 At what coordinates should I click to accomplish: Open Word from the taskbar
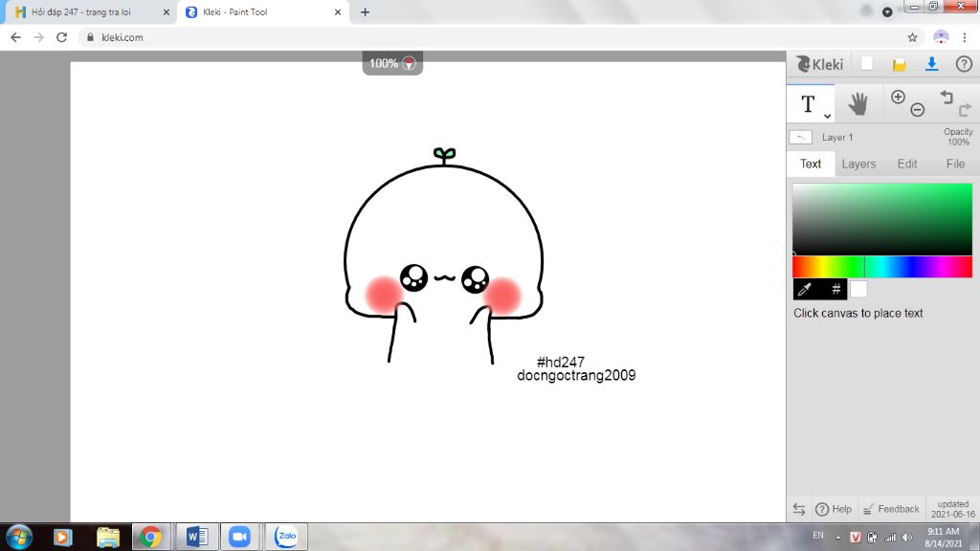coord(197,537)
